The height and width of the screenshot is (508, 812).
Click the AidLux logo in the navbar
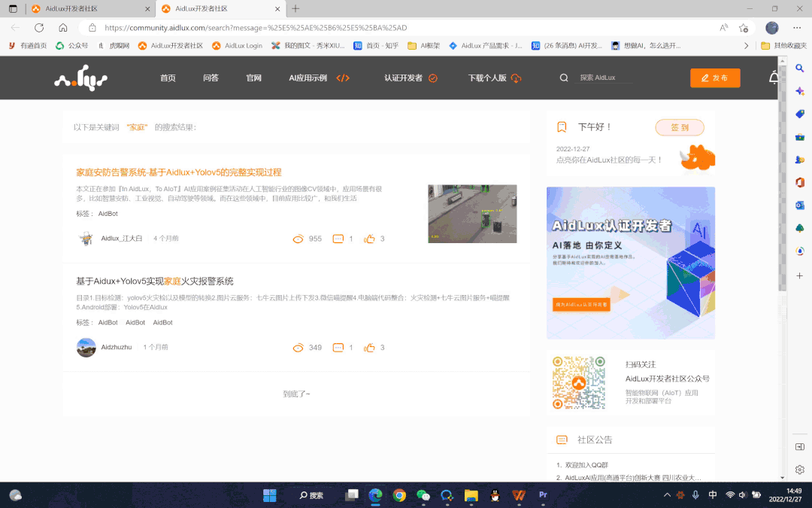80,78
